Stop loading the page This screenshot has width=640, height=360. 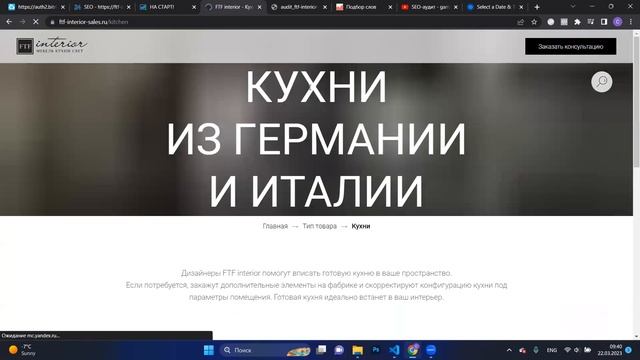pos(36,22)
